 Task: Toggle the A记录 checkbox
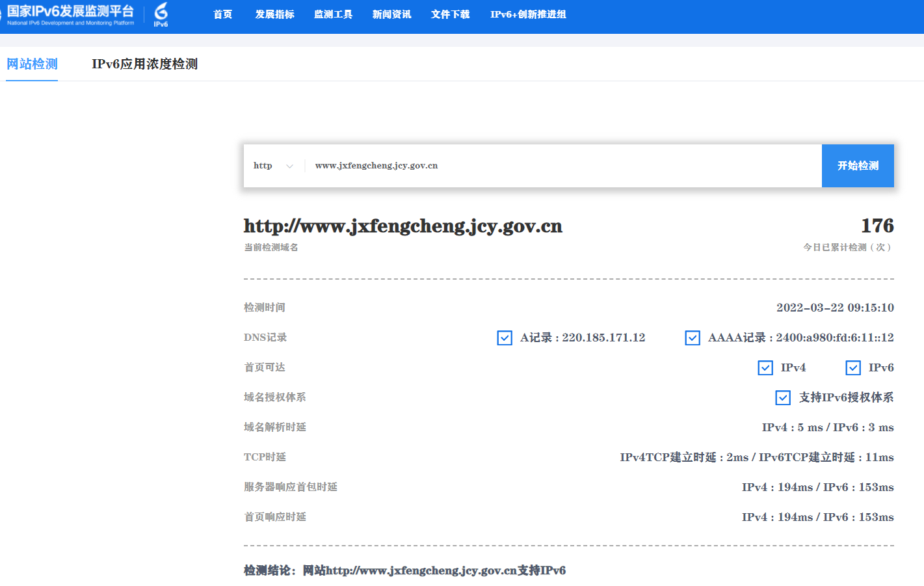click(505, 338)
